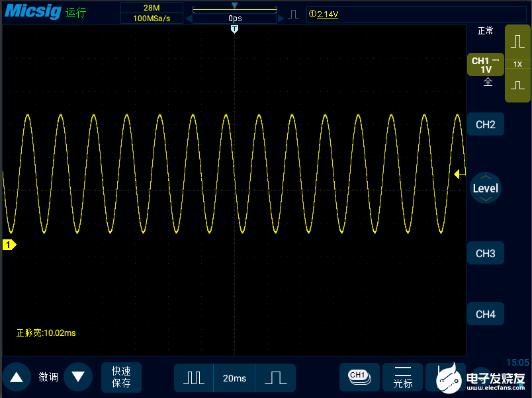The image size is (532, 398).
Task: Shift trigger position right with arrow
Action: coord(281,19)
